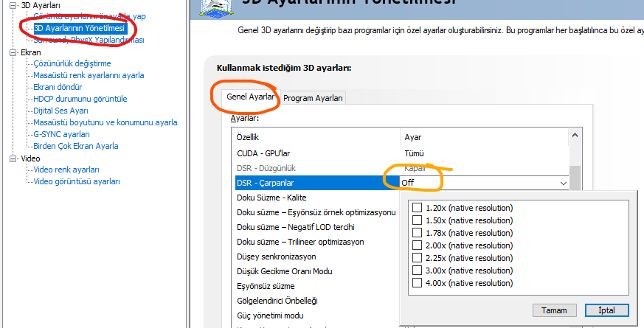The height and width of the screenshot is (328, 644).
Task: Enable 2.25x (native resolution) DSR factor
Action: 418,258
